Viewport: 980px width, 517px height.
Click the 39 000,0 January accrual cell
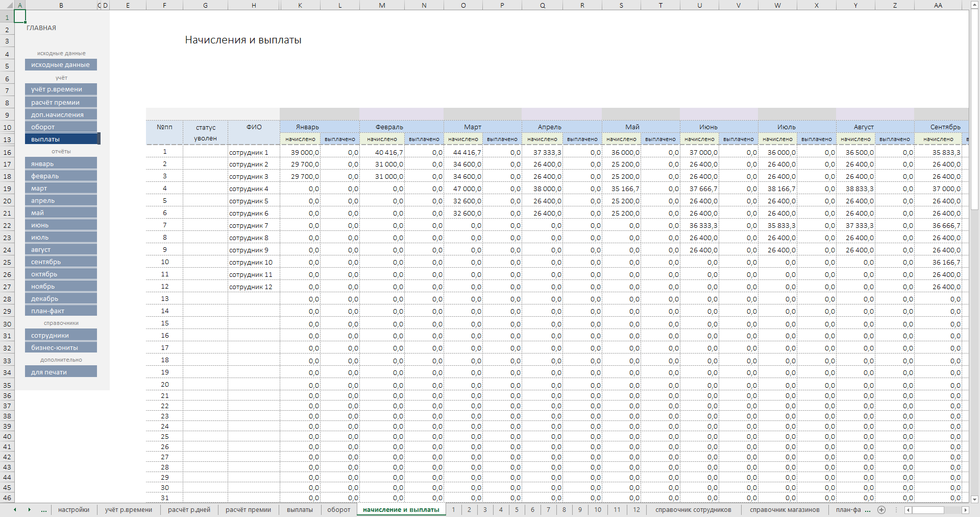click(300, 152)
